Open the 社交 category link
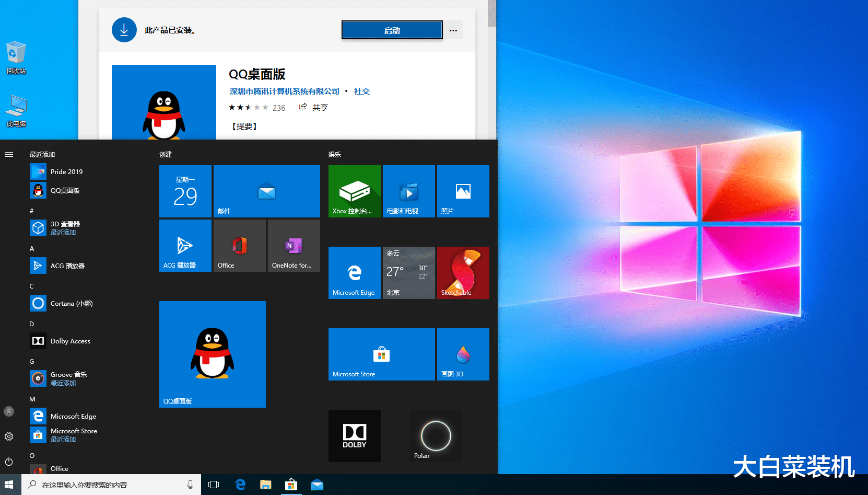The image size is (868, 495). coord(362,91)
